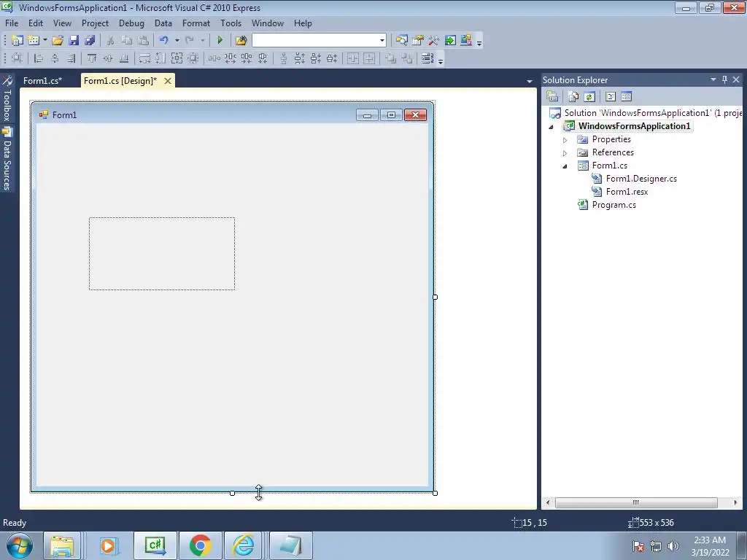Open Add New Item dropdown arrow
Screen dimensions: 747x560
coord(44,41)
